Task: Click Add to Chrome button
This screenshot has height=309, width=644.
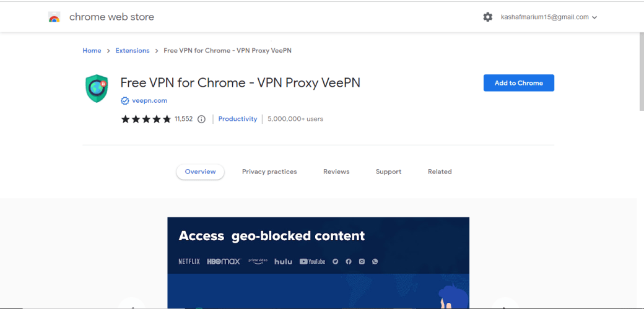Action: tap(519, 83)
